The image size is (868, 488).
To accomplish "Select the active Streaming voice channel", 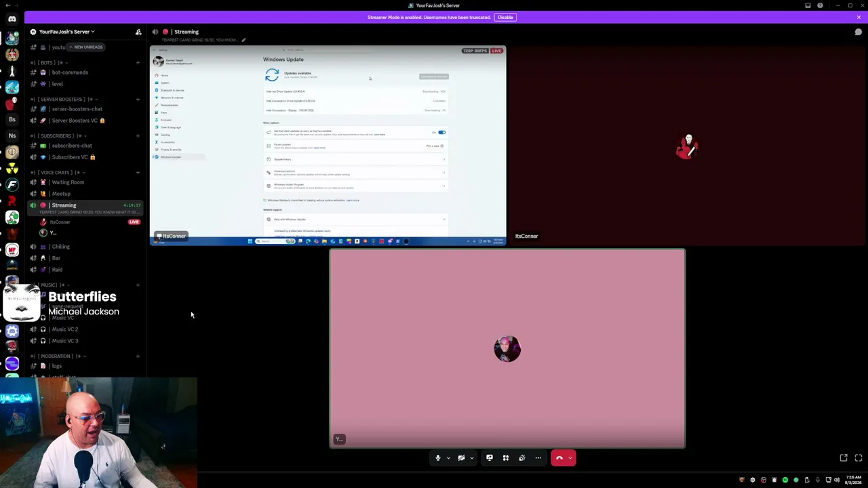I will pos(85,208).
